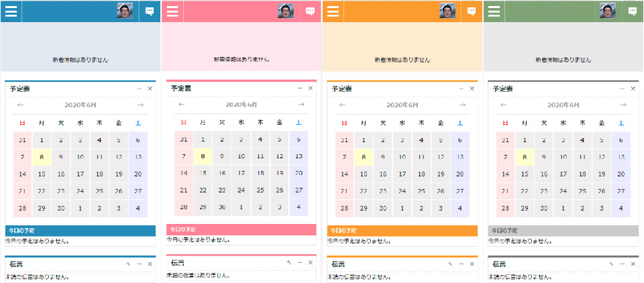Select date 31 in blue calendar
This screenshot has height=283, width=644.
(22, 140)
